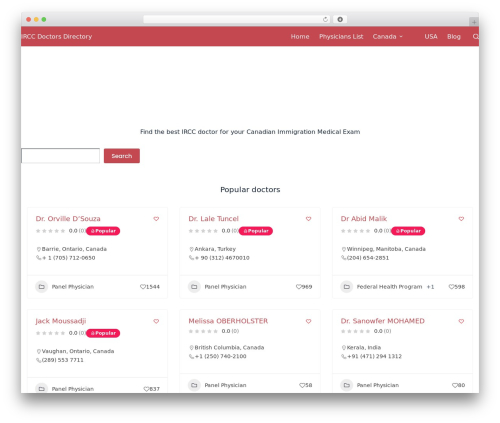Image resolution: width=500 pixels, height=423 pixels.
Task: Click phone number +91 (471) 294 1312
Action: (x=374, y=356)
